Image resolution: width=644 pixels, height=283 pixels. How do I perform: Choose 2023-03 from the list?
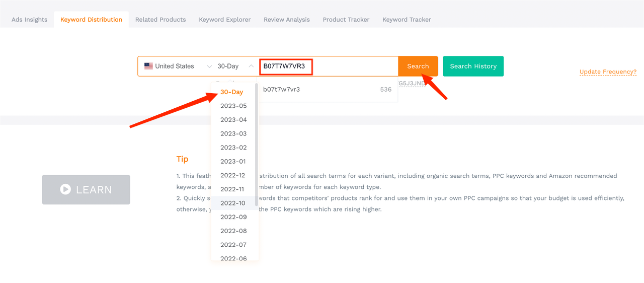pos(233,134)
